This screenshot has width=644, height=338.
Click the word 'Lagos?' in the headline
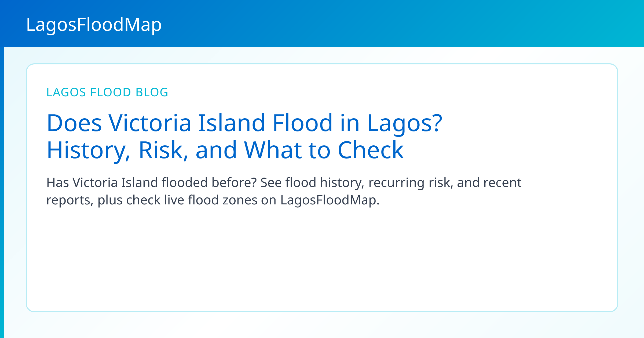pyautogui.click(x=404, y=123)
